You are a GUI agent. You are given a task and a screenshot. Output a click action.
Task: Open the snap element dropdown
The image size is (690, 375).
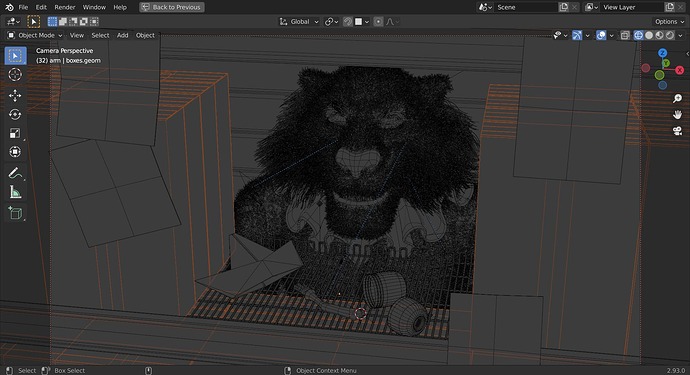click(x=362, y=22)
